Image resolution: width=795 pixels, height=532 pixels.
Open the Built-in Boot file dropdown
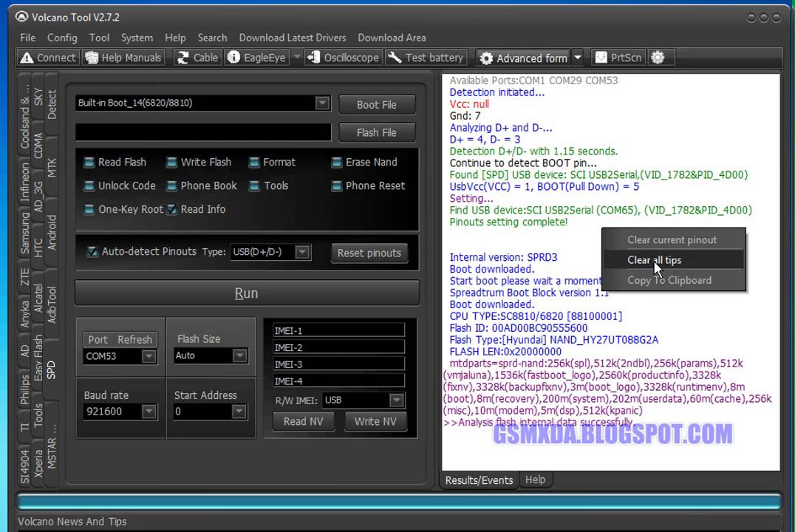pyautogui.click(x=322, y=103)
